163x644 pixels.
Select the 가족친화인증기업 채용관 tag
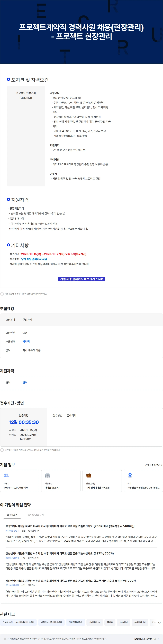click(51, 622)
